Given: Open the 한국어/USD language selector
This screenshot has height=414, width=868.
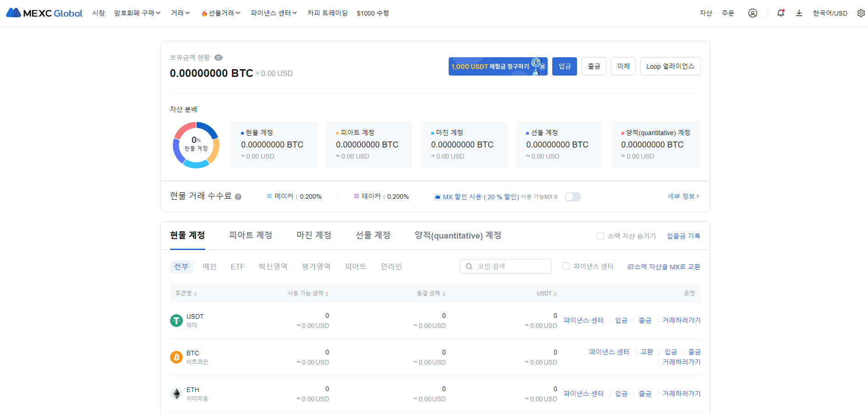Looking at the screenshot, I should pos(830,13).
